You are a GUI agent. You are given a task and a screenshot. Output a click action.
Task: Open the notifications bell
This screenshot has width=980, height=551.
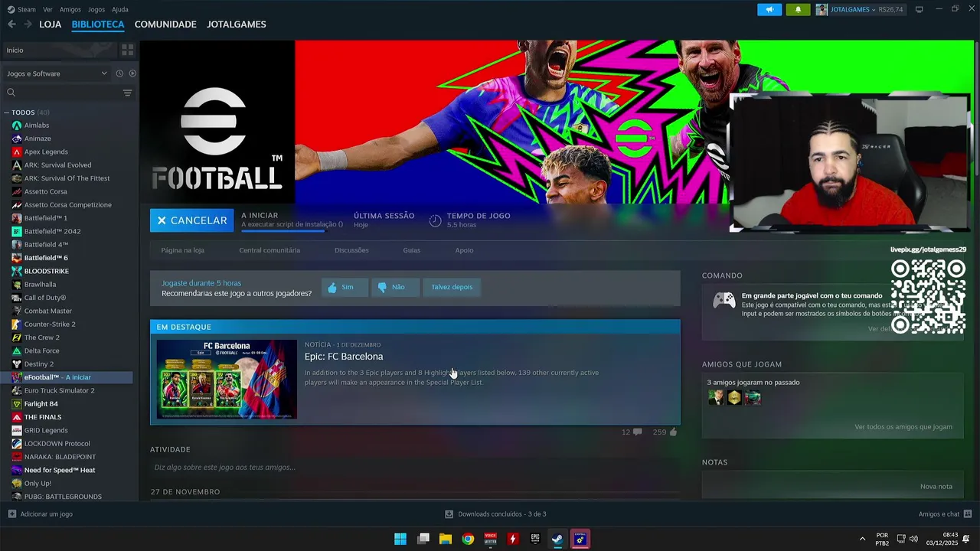pos(798,10)
